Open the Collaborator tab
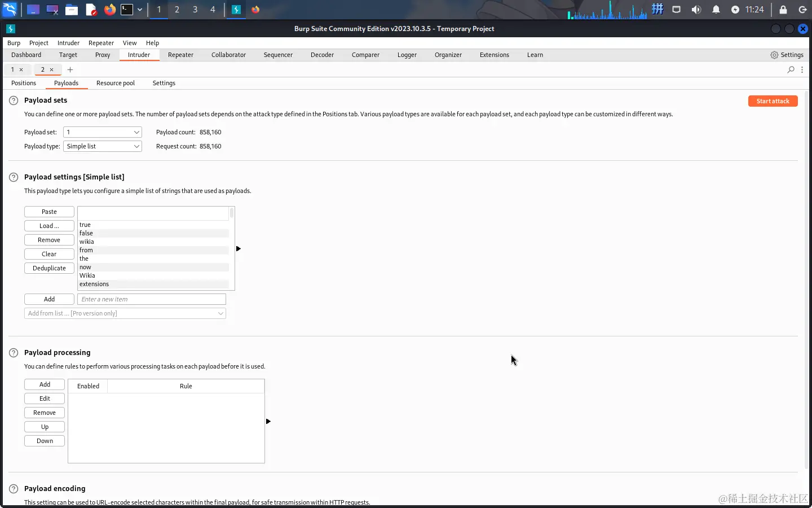The width and height of the screenshot is (812, 508). point(228,55)
